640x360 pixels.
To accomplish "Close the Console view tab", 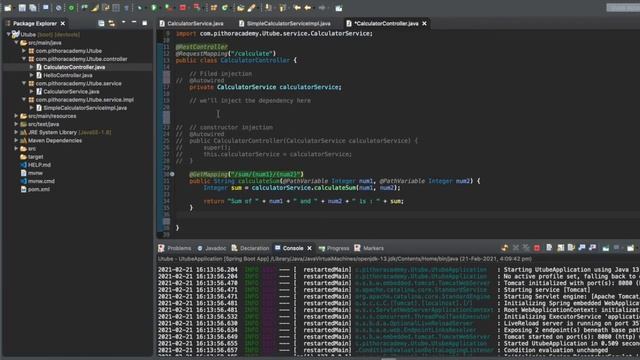I will click(x=309, y=248).
